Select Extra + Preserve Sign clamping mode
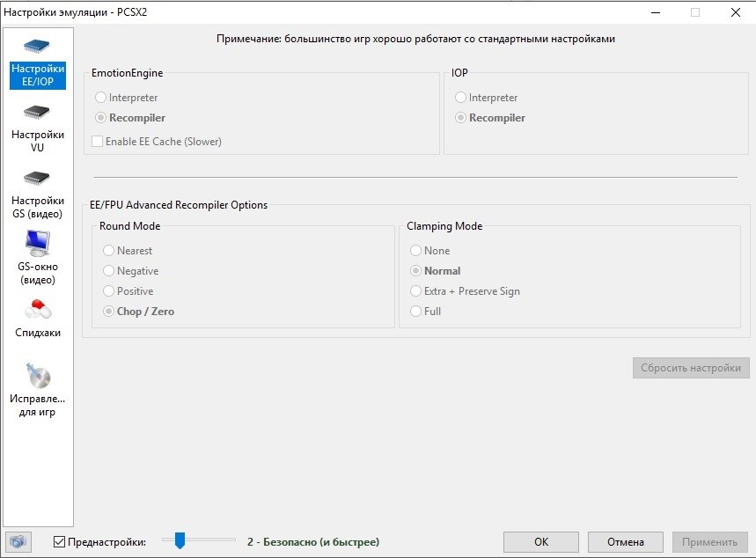The image size is (756, 558). 416,291
